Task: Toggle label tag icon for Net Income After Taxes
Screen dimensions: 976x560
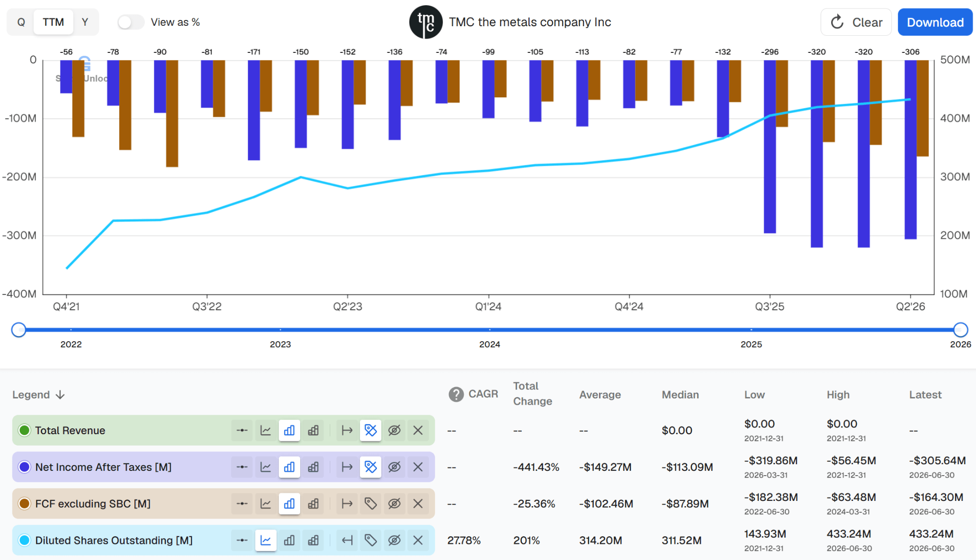Action: coord(370,467)
